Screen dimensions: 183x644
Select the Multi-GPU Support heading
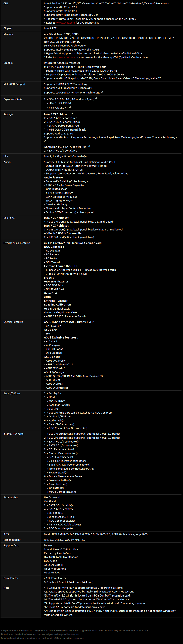point(14,84)
